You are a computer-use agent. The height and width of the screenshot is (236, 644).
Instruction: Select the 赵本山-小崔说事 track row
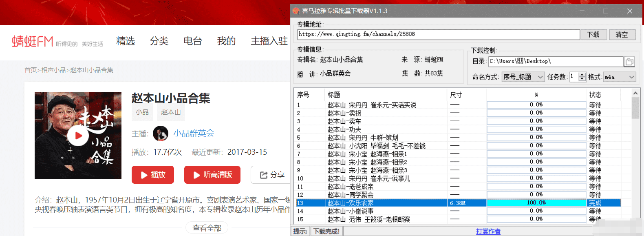pos(458,211)
